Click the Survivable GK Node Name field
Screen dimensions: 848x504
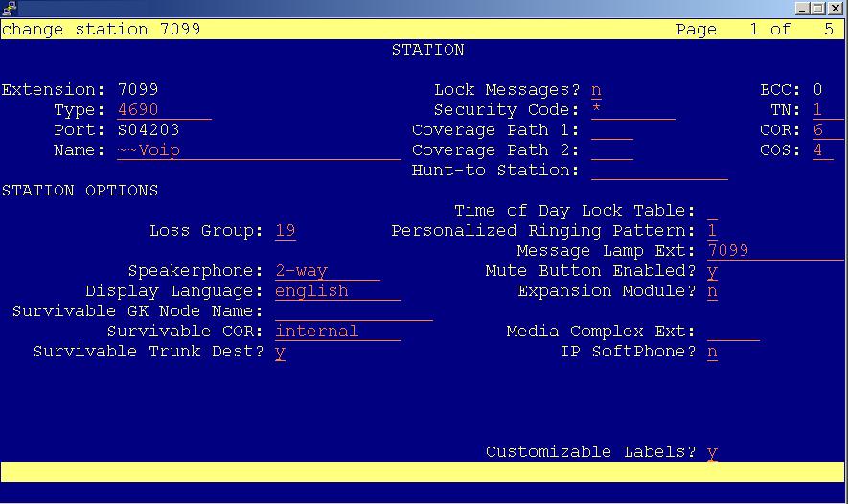(353, 311)
